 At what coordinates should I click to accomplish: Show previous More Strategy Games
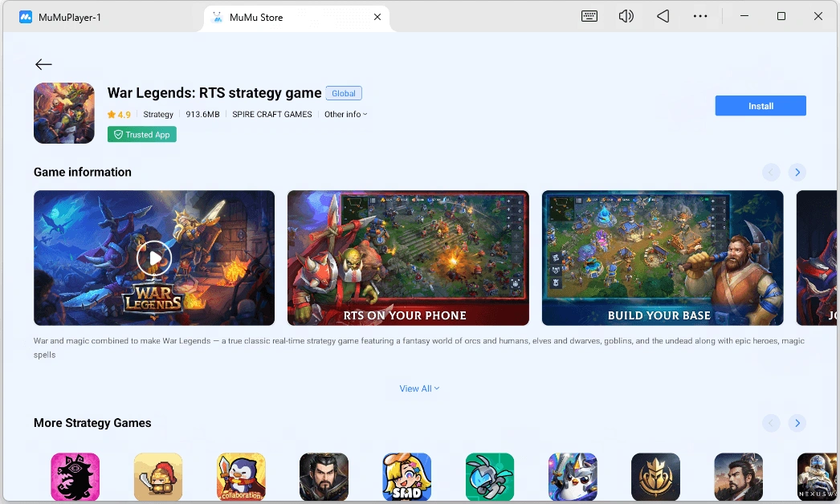(771, 423)
